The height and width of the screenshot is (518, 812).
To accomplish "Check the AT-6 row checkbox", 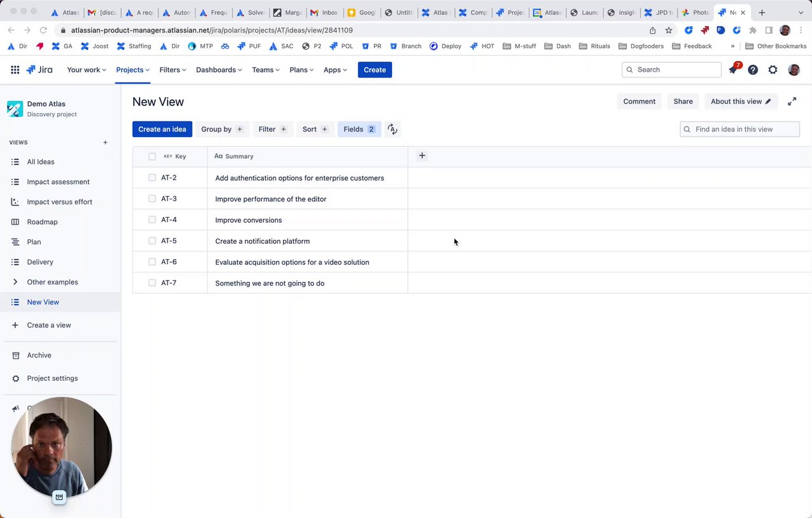I will tap(152, 262).
